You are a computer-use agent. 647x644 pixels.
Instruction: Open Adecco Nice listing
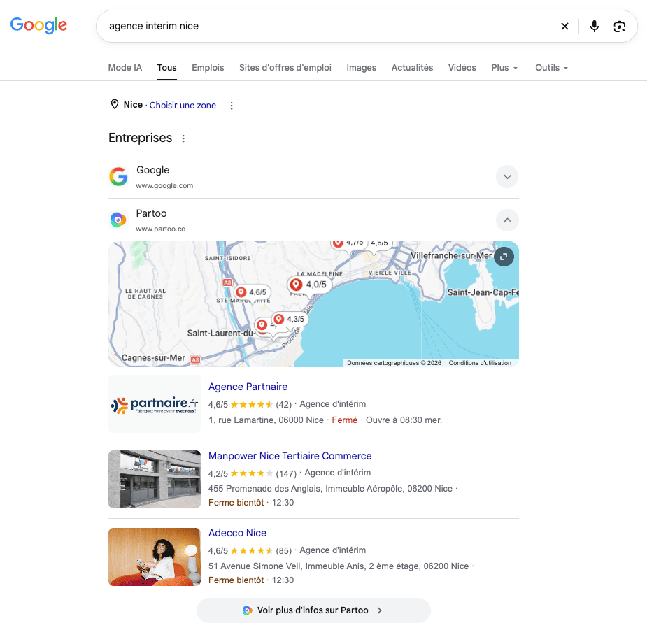point(237,533)
